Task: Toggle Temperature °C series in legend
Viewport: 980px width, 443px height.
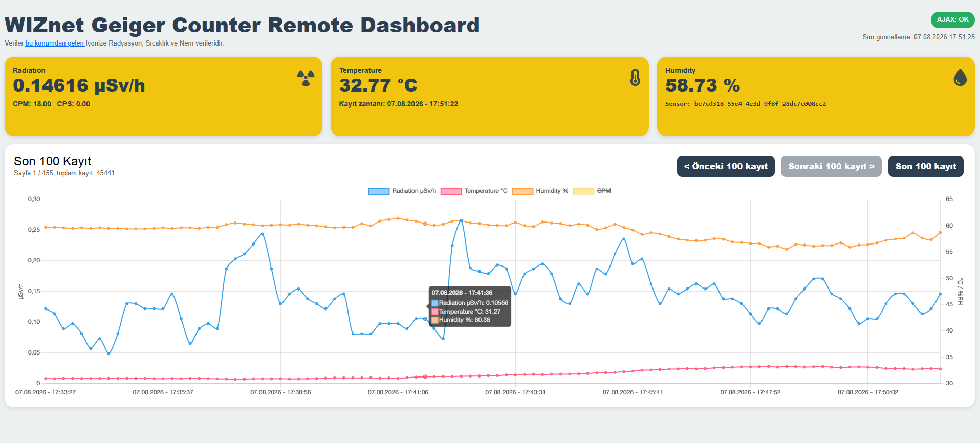Action: pos(474,191)
